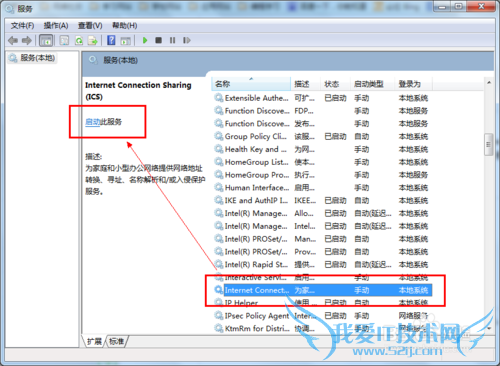Open the 操作(A) menu
500x366 pixels.
coord(56,26)
